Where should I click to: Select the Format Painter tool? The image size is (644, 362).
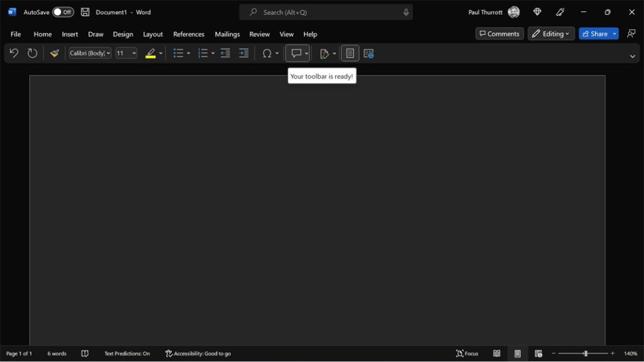point(53,53)
